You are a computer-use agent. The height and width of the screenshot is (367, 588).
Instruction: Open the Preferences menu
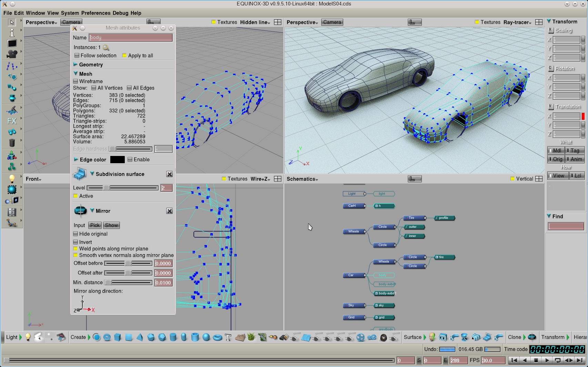(x=96, y=13)
